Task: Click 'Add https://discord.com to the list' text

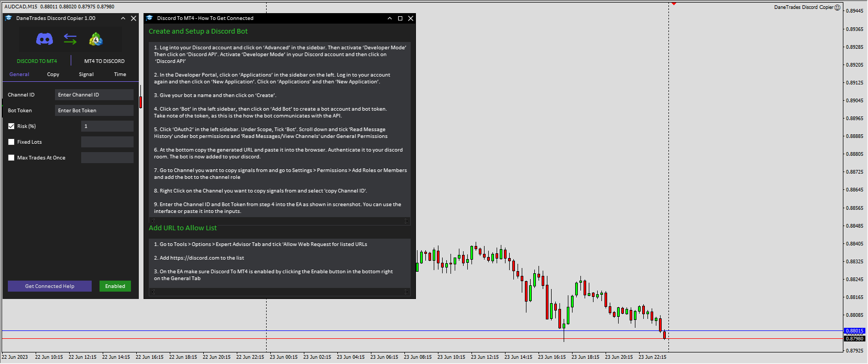Action: 199,258
